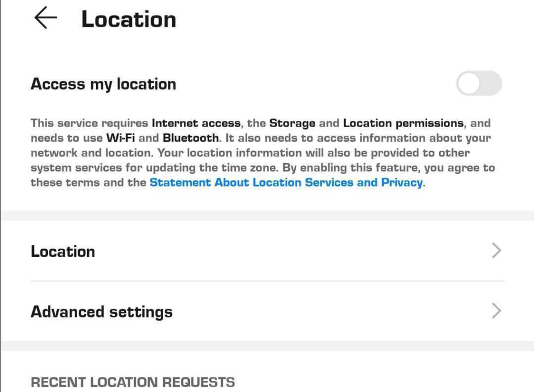This screenshot has width=534, height=392.
Task: Click the chevron on the Location row
Action: pos(496,251)
